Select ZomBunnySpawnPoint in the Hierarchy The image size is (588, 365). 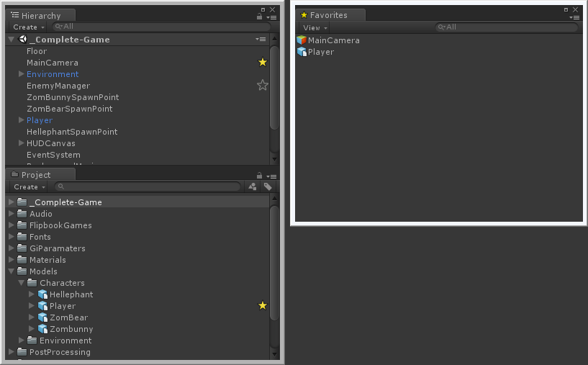(x=73, y=97)
